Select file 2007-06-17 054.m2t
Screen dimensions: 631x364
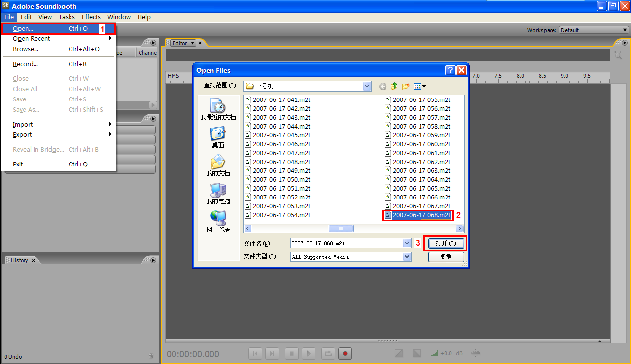pyautogui.click(x=278, y=215)
